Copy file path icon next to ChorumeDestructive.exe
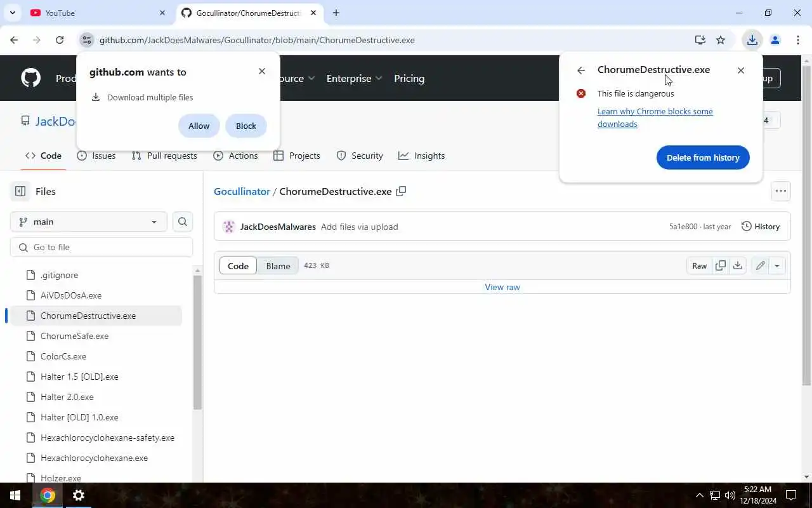 401,191
